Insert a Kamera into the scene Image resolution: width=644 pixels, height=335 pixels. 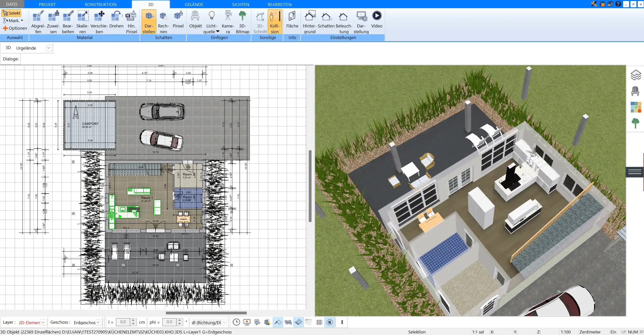[228, 22]
